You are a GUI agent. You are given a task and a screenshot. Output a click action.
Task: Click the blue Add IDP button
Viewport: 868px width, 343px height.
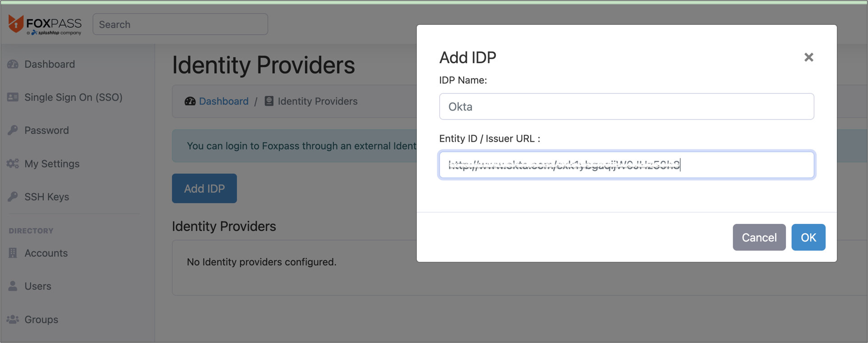(x=204, y=188)
